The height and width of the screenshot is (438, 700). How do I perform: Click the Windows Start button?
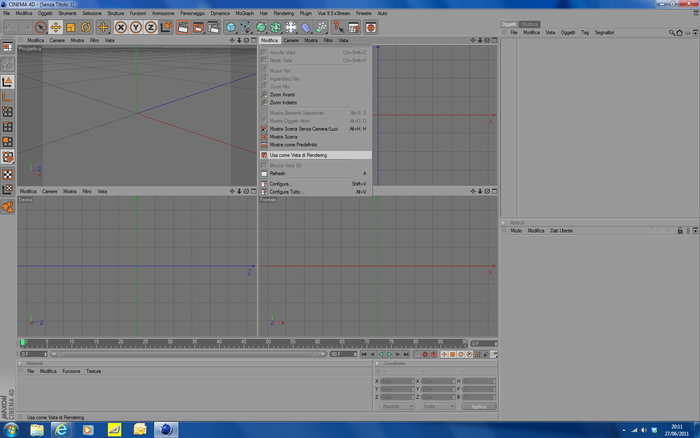[11, 430]
